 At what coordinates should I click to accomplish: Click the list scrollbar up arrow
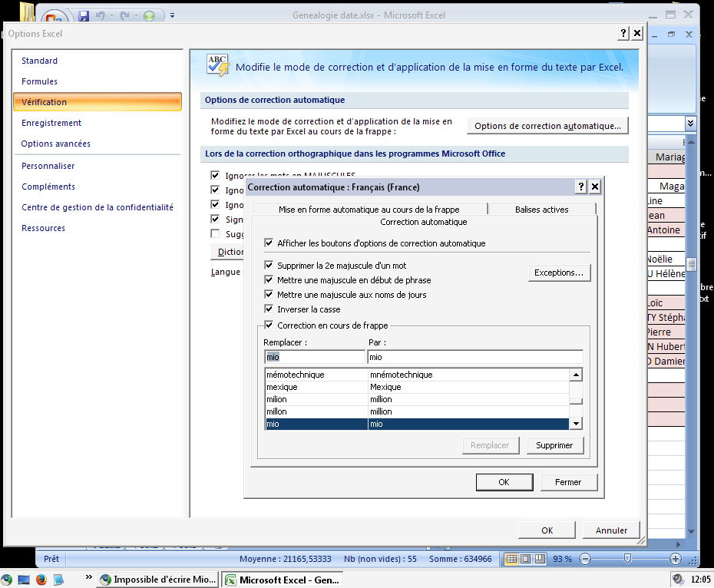pos(576,375)
